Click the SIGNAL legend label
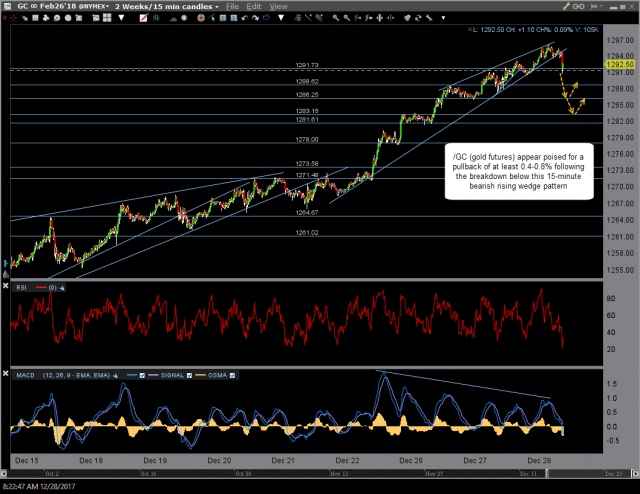This screenshot has height=494, width=640. click(172, 376)
